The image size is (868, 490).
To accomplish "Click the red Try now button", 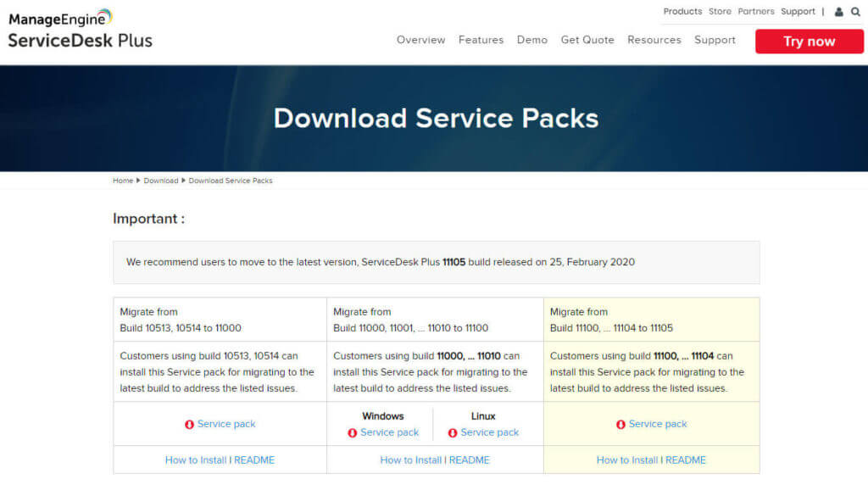I will tap(810, 42).
